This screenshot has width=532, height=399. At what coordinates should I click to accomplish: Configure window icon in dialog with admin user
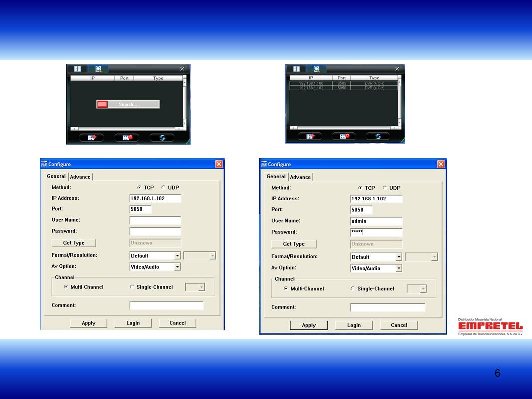[264, 164]
